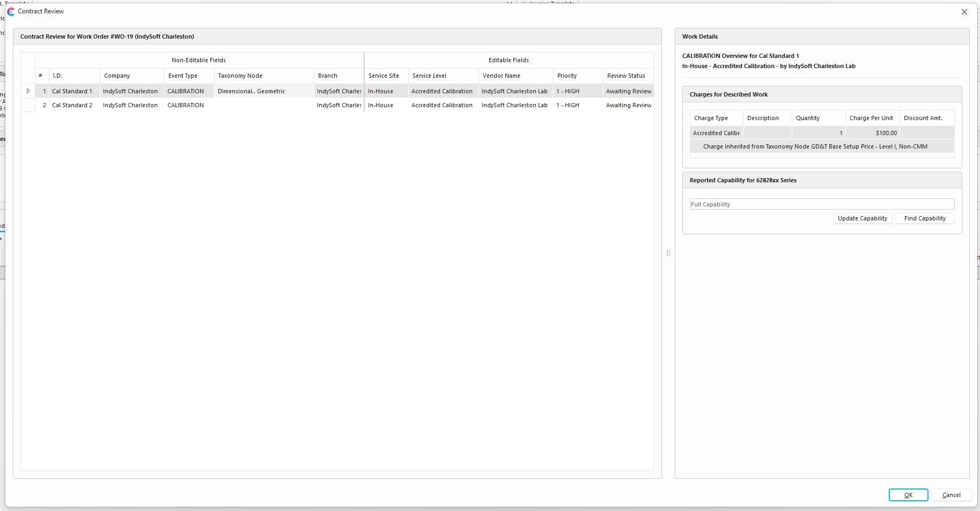Click the Contract Review app logo icon
Viewport: 980px width, 511px height.
(11, 12)
